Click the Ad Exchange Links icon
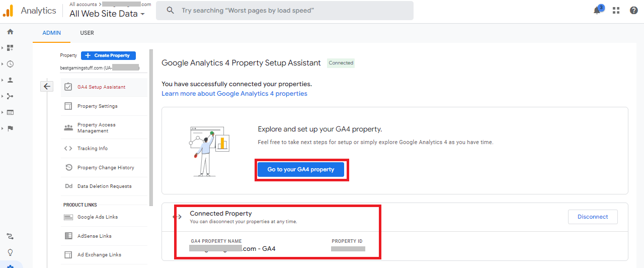The image size is (644, 268). click(x=68, y=254)
